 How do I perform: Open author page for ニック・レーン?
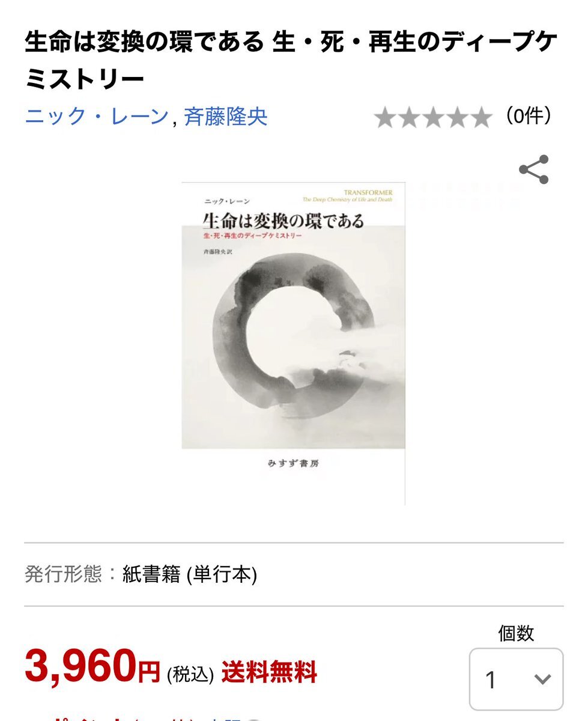(x=96, y=116)
